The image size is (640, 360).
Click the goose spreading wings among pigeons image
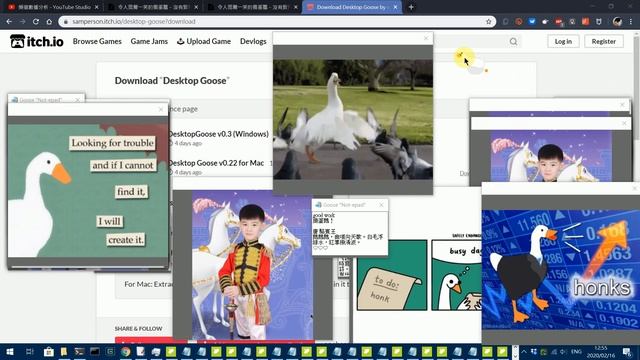point(353,120)
